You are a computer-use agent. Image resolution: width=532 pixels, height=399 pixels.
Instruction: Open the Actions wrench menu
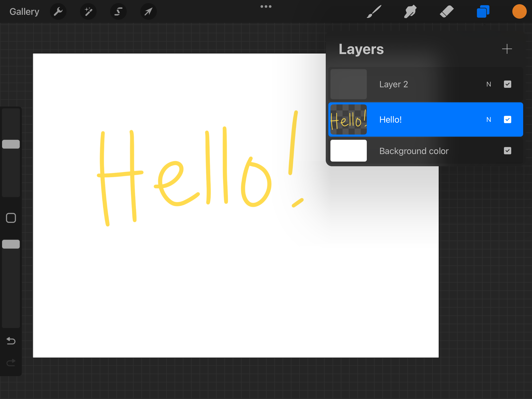pyautogui.click(x=58, y=11)
